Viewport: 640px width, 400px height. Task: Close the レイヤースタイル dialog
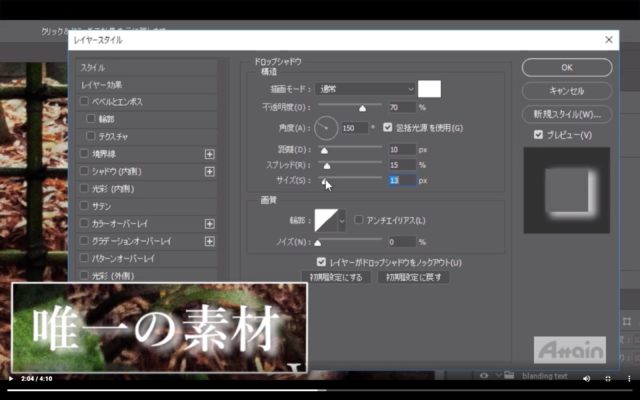pos(609,40)
